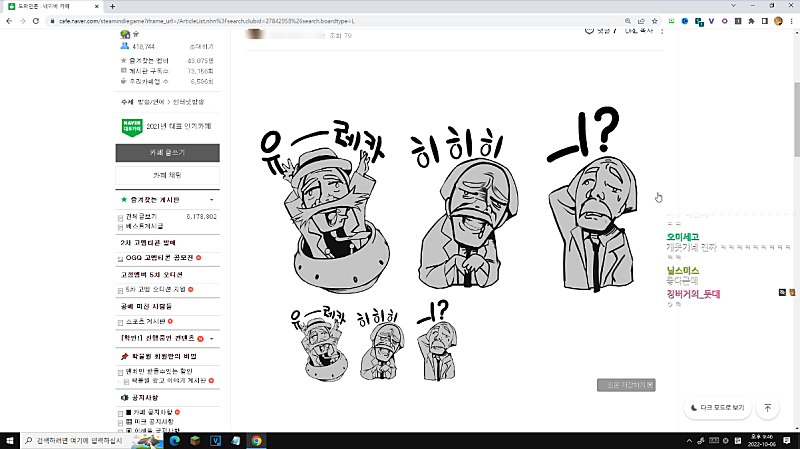Click the address bar URL field
The height and width of the screenshot is (449, 800).
337,21
